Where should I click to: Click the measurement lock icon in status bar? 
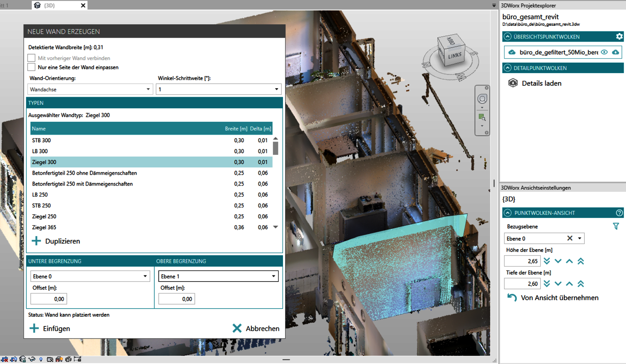(77, 359)
